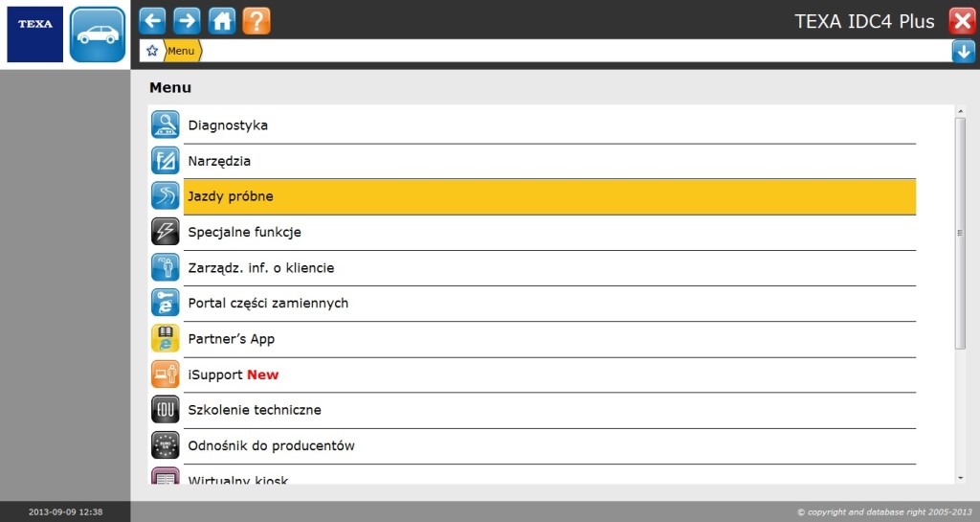This screenshot has width=980, height=522.
Task: Expand the blue down-arrow in address bar
Action: coord(963,52)
